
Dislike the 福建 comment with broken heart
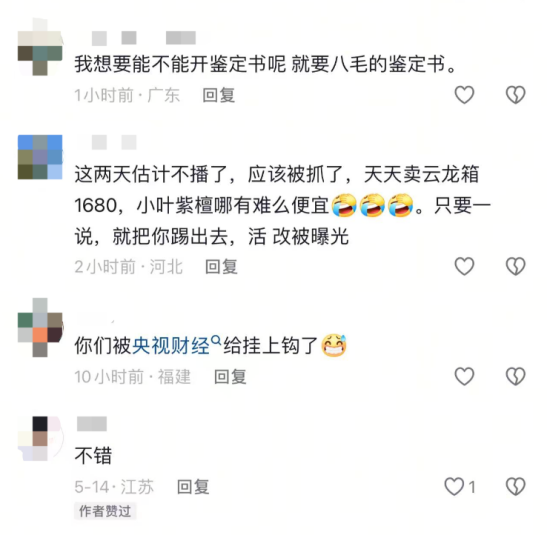tap(516, 377)
